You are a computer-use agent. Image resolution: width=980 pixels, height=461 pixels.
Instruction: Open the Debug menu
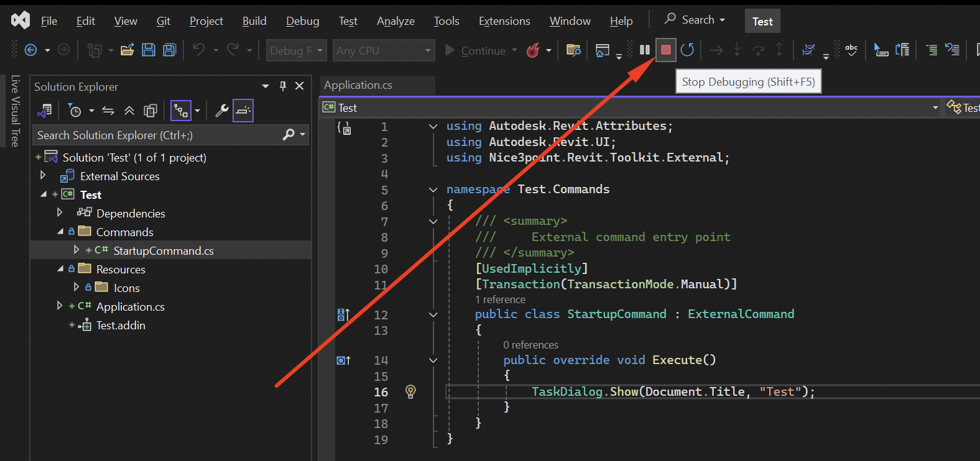click(302, 21)
